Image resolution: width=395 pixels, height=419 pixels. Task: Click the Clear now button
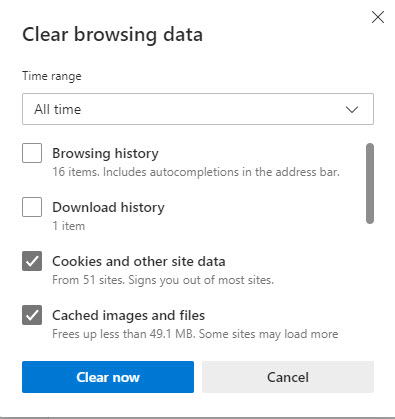point(108,377)
